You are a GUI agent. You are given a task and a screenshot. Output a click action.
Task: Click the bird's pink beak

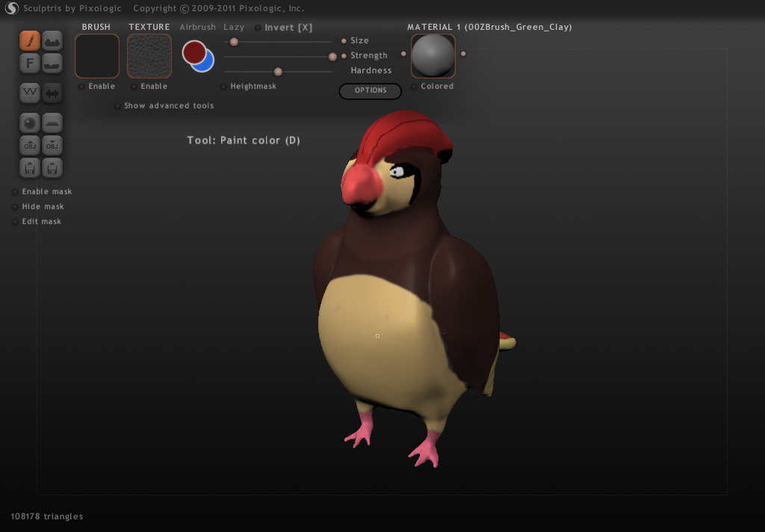point(361,185)
